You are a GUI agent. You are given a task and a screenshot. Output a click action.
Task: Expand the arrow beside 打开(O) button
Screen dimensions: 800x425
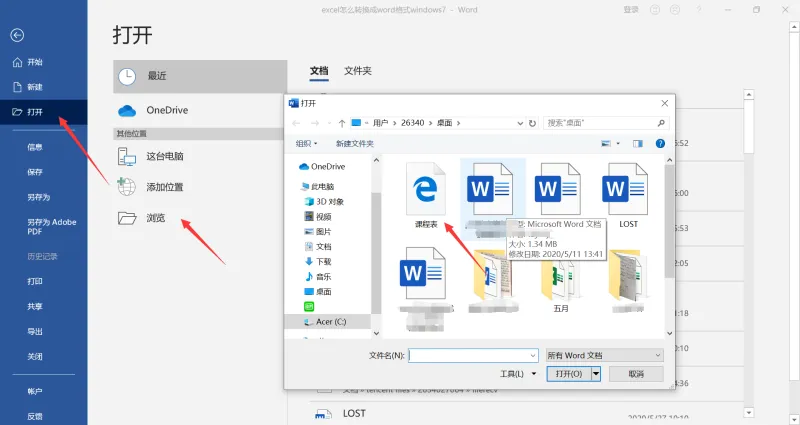(x=596, y=374)
